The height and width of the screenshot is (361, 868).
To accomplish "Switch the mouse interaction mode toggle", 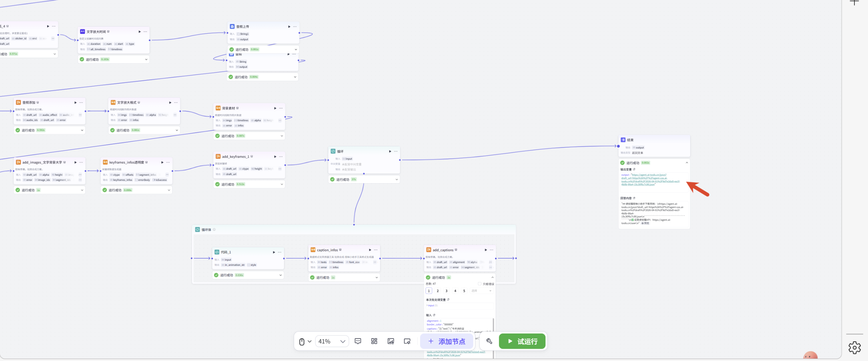I will [305, 341].
